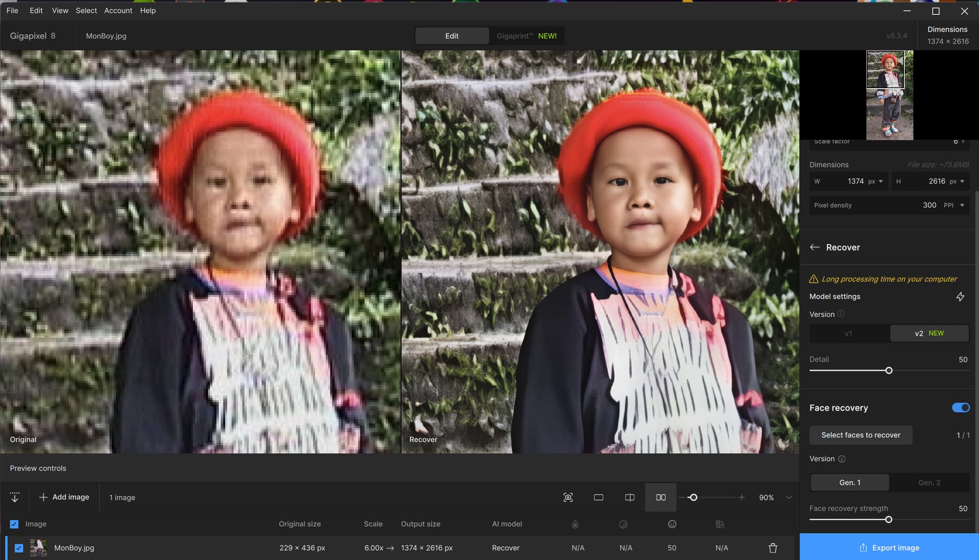Screen dimensions: 979x560
Task: Click the Export image button
Action: tap(889, 548)
